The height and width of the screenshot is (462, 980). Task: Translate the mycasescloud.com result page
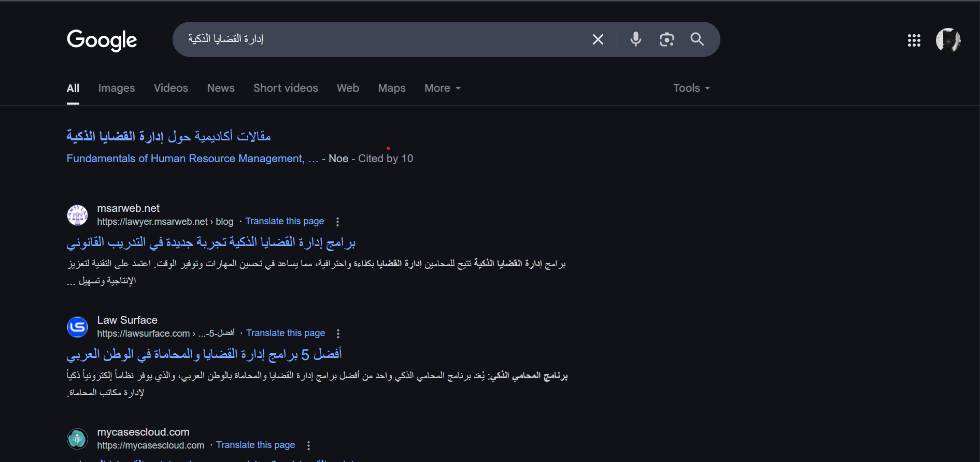(x=255, y=445)
